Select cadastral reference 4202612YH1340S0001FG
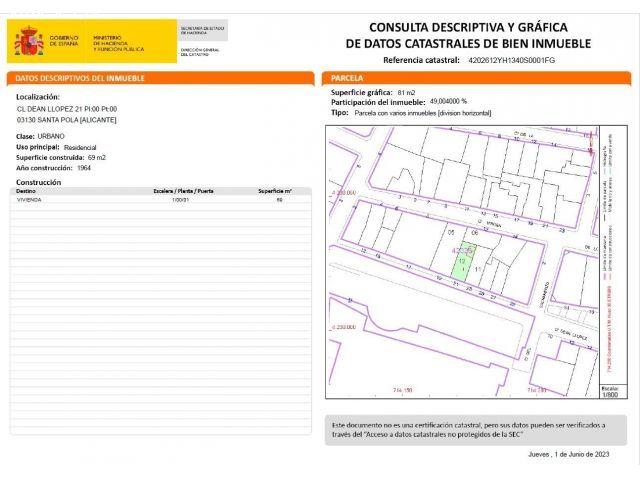 511,60
